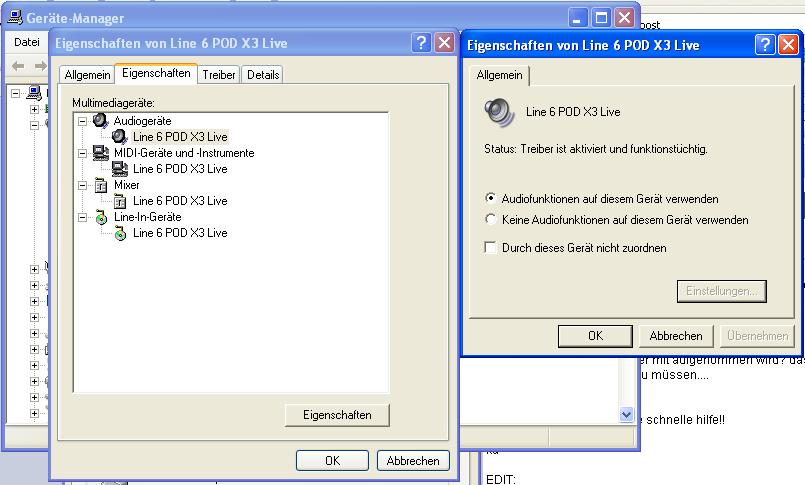The width and height of the screenshot is (805, 485).
Task: Collapse the open second-level minus node in Geräte-Manager tree
Action: point(34,125)
